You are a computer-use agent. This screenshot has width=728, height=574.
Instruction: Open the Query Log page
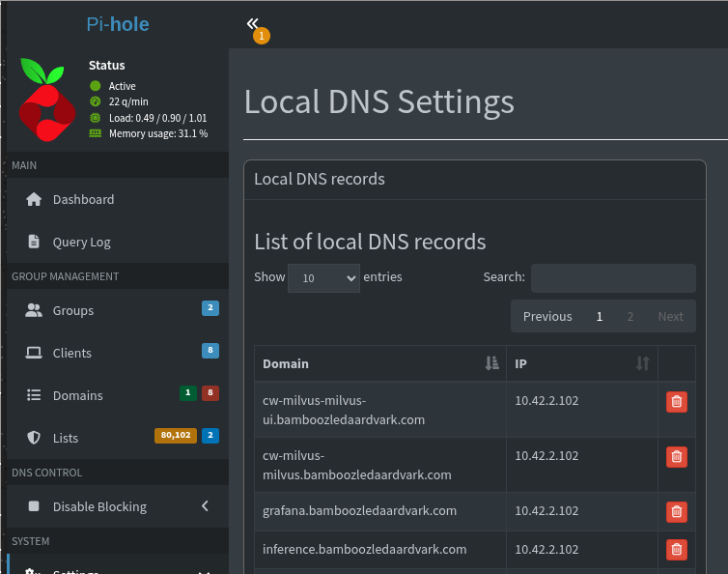[x=81, y=242]
